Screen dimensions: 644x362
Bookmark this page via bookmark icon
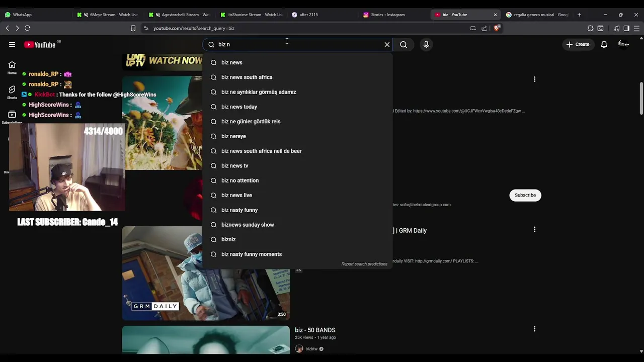point(133,28)
